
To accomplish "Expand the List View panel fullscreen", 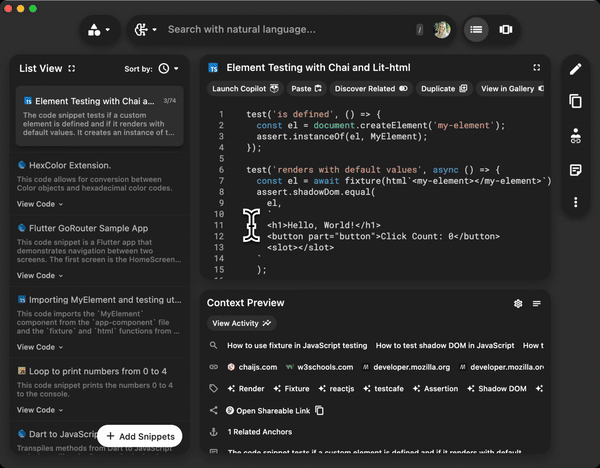I will pos(72,68).
